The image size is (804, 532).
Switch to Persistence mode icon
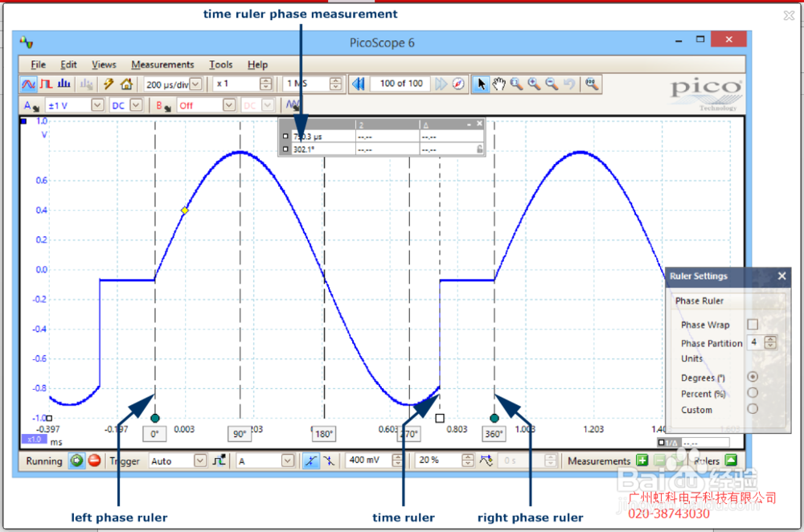tap(47, 84)
